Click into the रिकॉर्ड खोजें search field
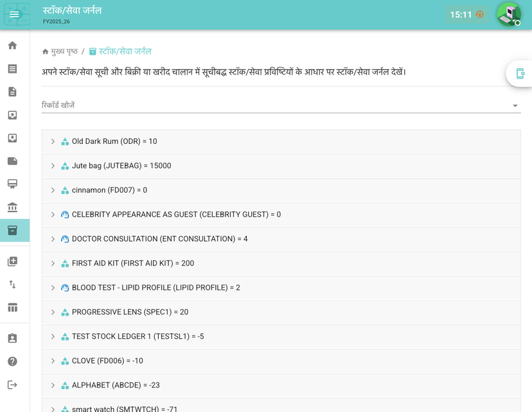The image size is (532, 412). [x=270, y=105]
